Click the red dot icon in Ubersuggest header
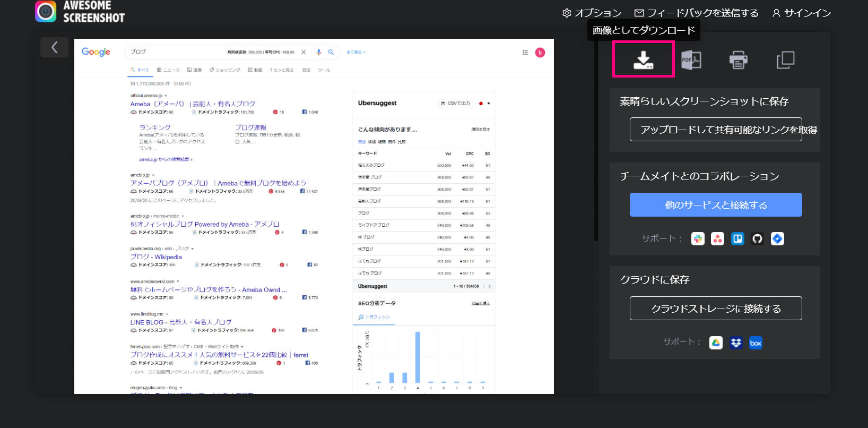The image size is (868, 428). coord(481,104)
